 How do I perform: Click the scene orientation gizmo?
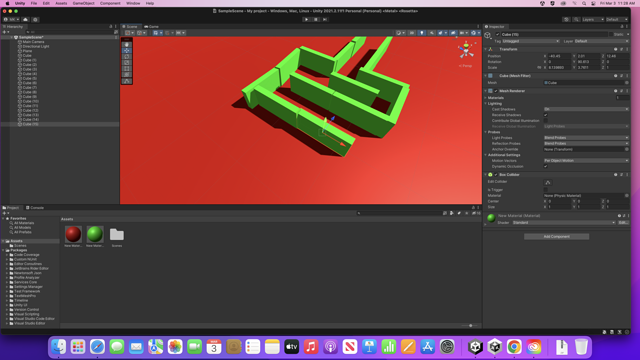pyautogui.click(x=466, y=51)
